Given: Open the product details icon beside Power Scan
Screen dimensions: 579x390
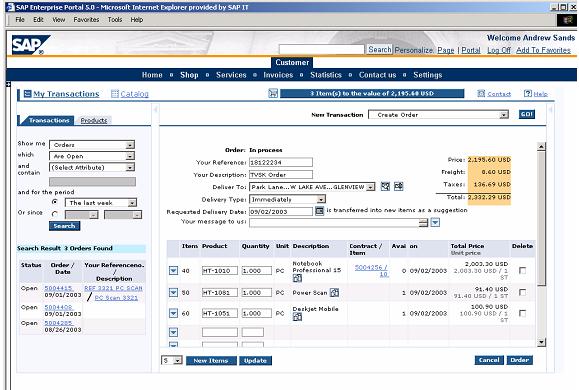Looking at the screenshot, I should pos(334,292).
